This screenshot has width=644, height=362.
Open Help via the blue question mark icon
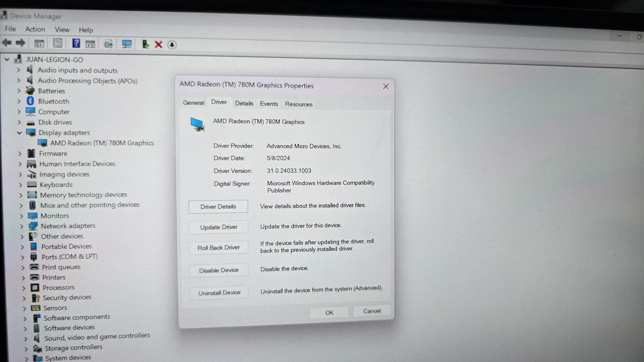coord(76,43)
